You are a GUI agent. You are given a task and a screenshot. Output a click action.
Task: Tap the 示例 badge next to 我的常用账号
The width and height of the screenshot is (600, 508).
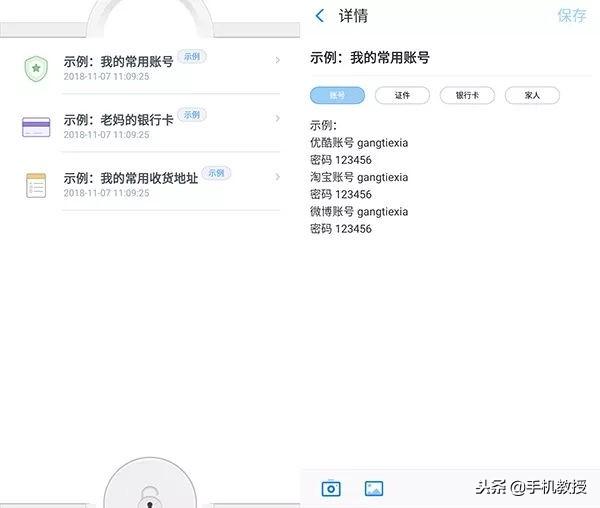192,57
